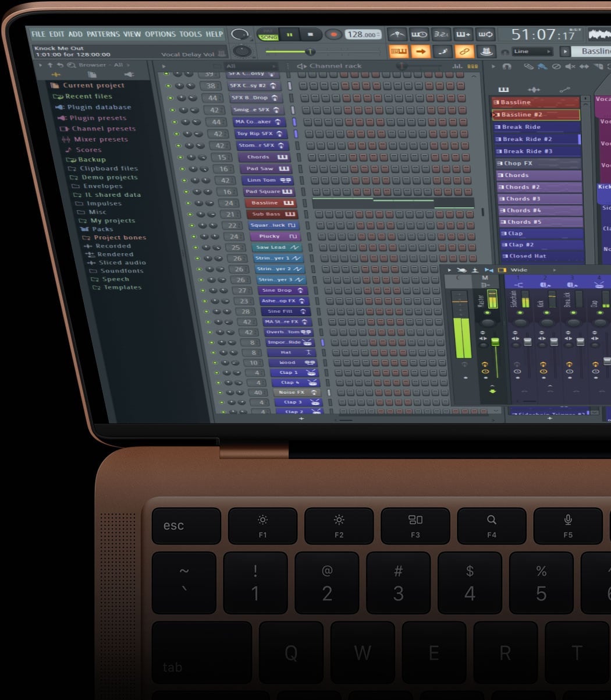Open the ADD menu

point(76,34)
